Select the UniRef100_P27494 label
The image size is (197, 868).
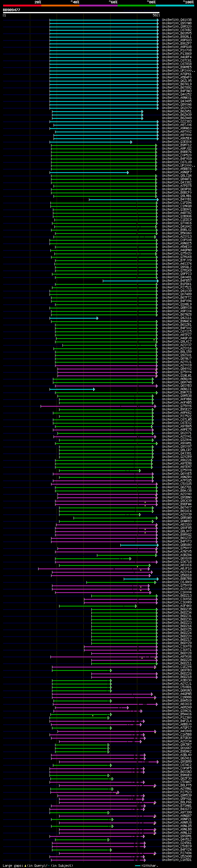click(177, 853)
